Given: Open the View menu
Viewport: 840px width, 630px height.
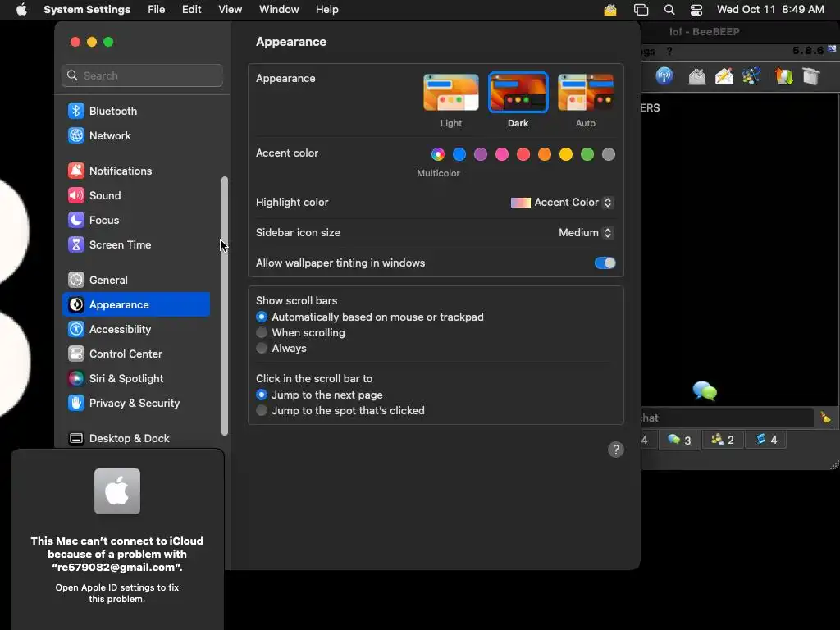Looking at the screenshot, I should coord(230,10).
